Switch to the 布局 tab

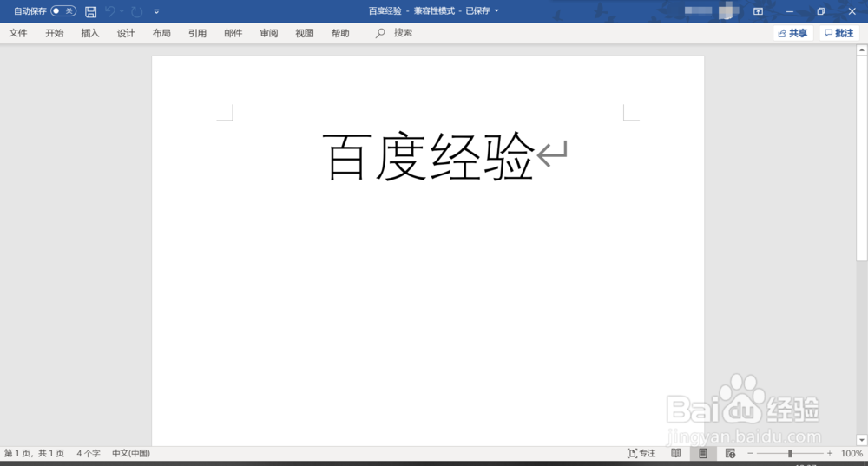[161, 33]
